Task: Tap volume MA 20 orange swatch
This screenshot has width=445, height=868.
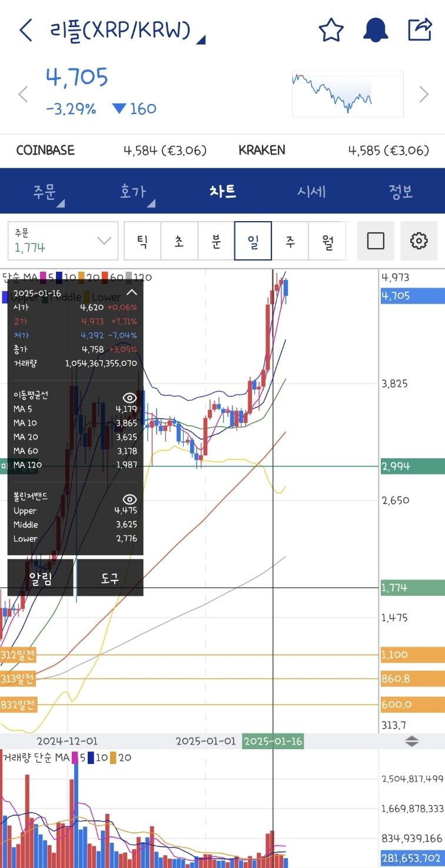Action: point(112,757)
